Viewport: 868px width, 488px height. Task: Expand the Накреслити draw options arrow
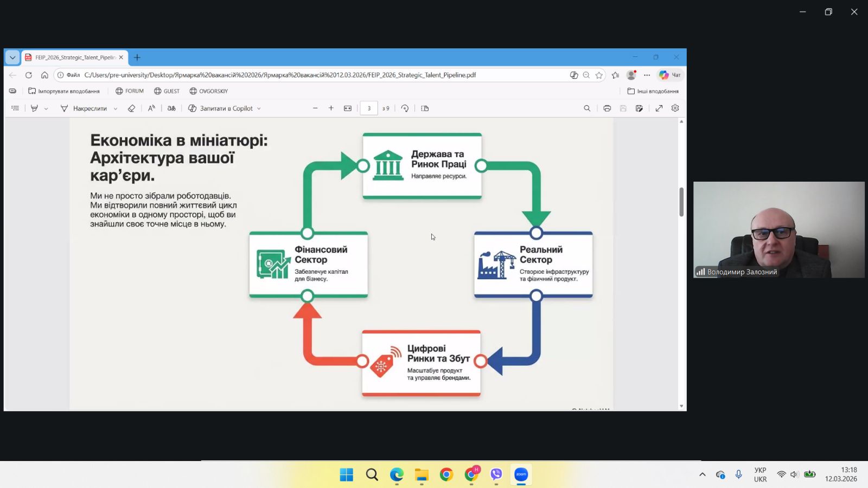[116, 109]
